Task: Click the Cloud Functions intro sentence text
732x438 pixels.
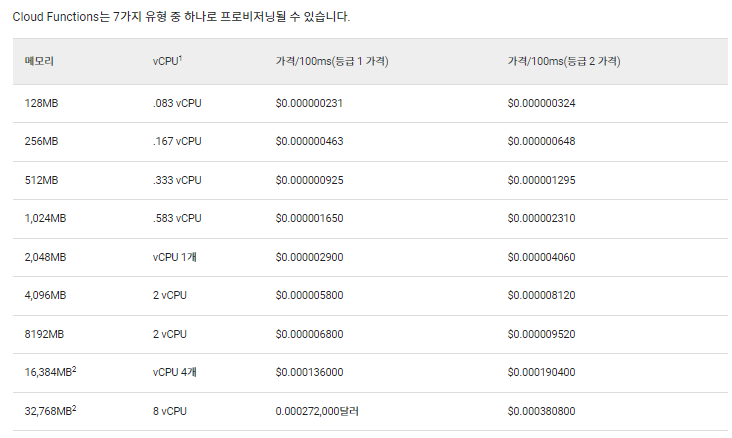Action: [181, 18]
